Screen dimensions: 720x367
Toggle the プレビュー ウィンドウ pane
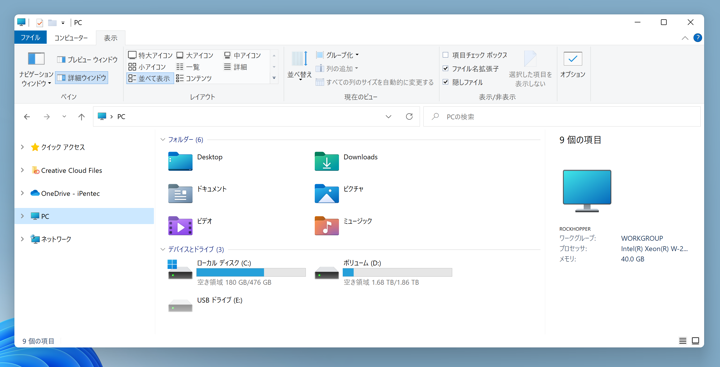point(87,60)
